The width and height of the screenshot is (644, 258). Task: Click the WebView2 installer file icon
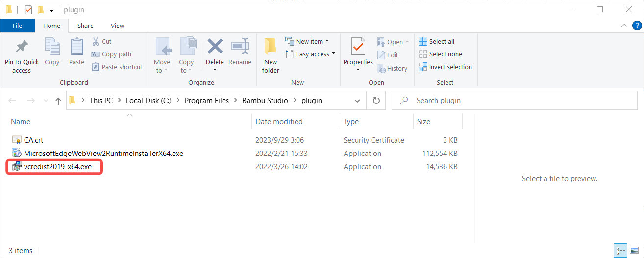[x=17, y=154]
